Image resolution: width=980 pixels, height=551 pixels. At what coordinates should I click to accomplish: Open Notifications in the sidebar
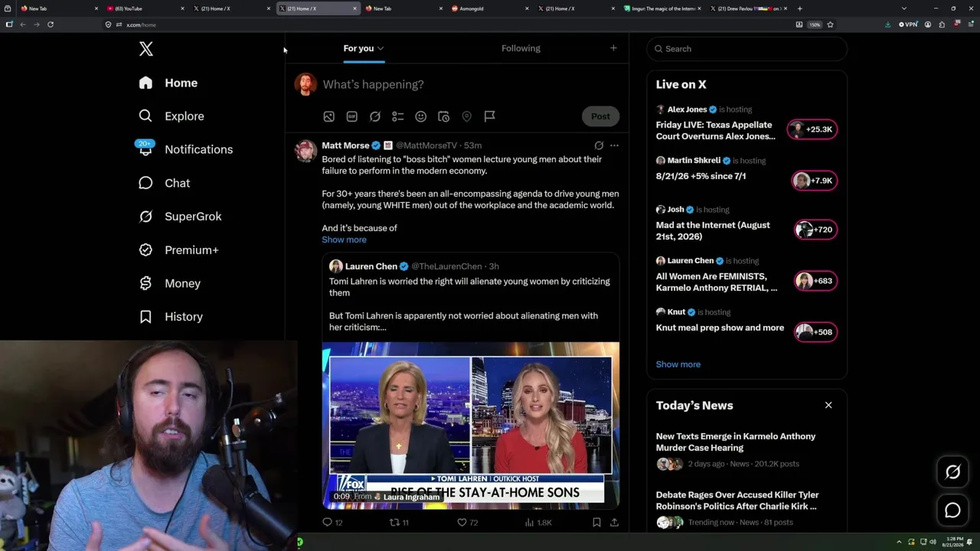(x=185, y=149)
